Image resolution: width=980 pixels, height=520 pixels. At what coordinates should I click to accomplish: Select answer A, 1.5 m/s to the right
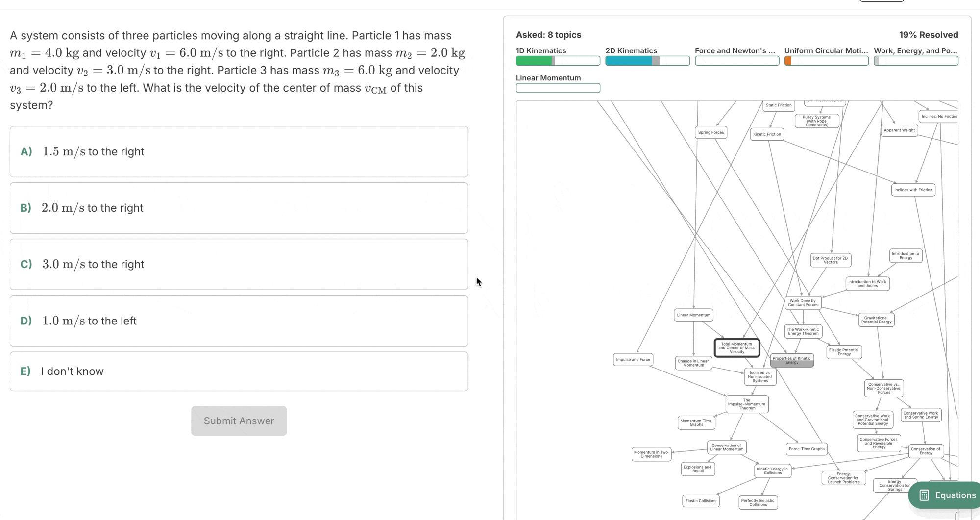(x=239, y=151)
